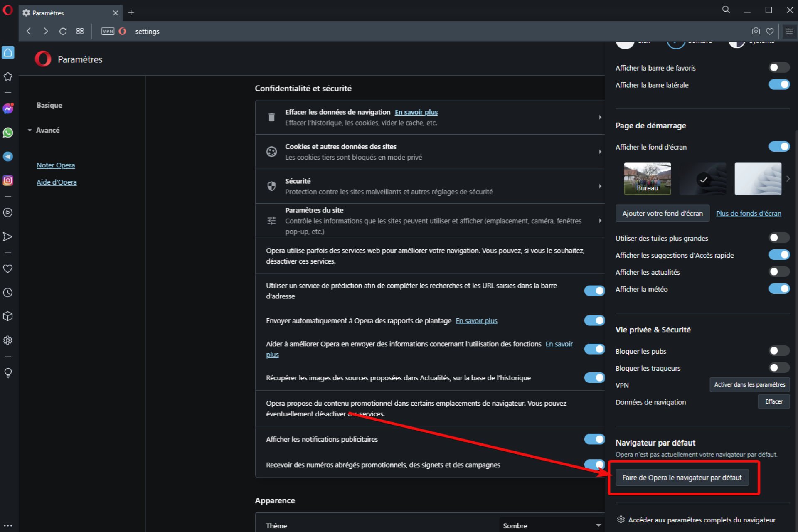Enable Bloquer les traqueurs

[x=779, y=368]
